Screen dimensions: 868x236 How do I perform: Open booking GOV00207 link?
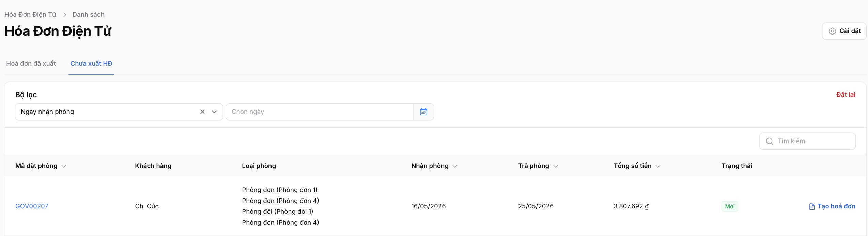[32, 206]
